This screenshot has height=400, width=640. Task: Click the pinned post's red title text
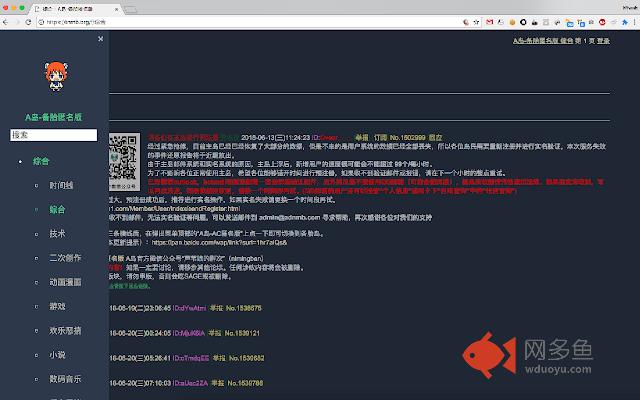pyautogui.click(x=183, y=138)
